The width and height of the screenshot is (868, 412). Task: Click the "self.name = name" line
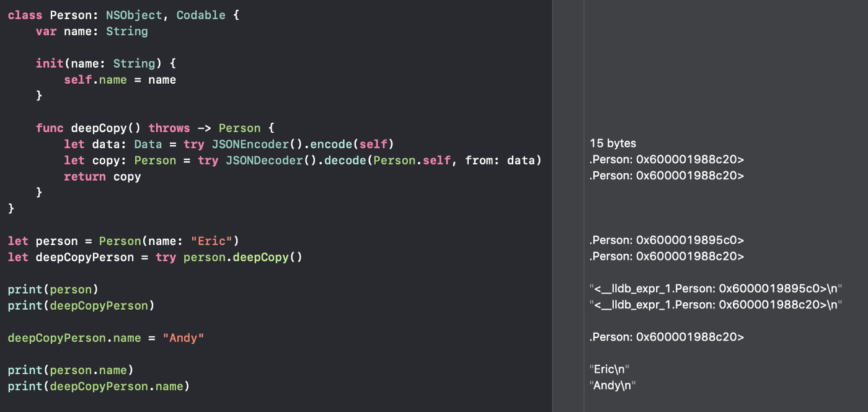coord(120,80)
